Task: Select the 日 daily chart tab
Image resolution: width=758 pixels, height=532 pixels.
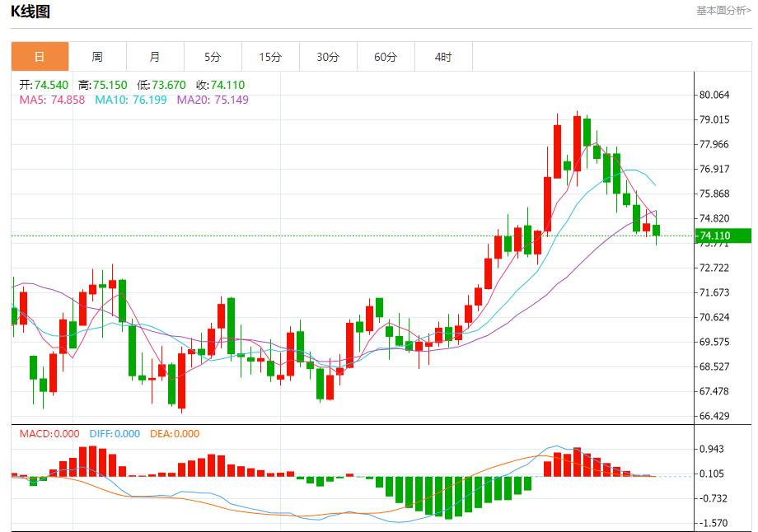Action: [40, 57]
